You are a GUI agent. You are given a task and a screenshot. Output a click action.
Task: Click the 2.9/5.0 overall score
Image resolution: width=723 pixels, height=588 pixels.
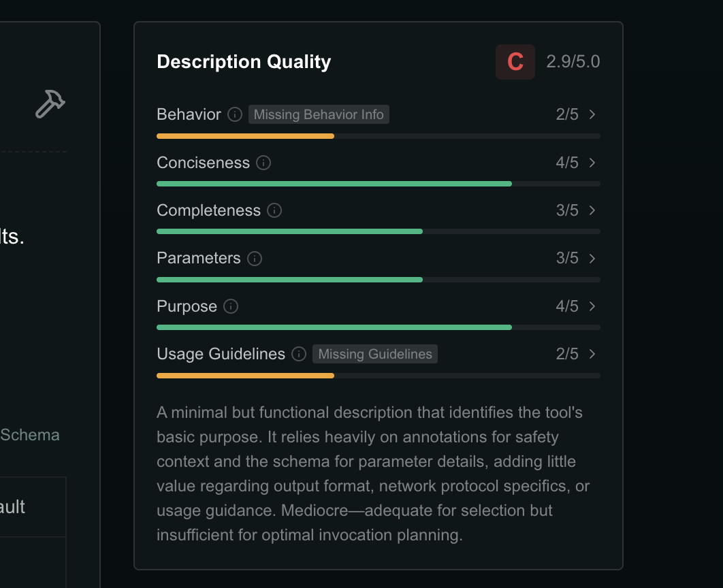[573, 62]
